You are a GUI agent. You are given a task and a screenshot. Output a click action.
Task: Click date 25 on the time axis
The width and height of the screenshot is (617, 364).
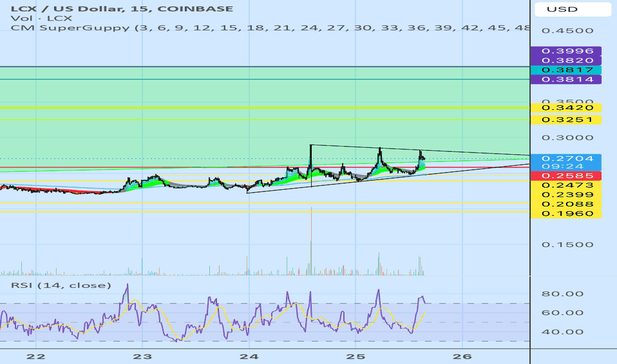point(356,357)
